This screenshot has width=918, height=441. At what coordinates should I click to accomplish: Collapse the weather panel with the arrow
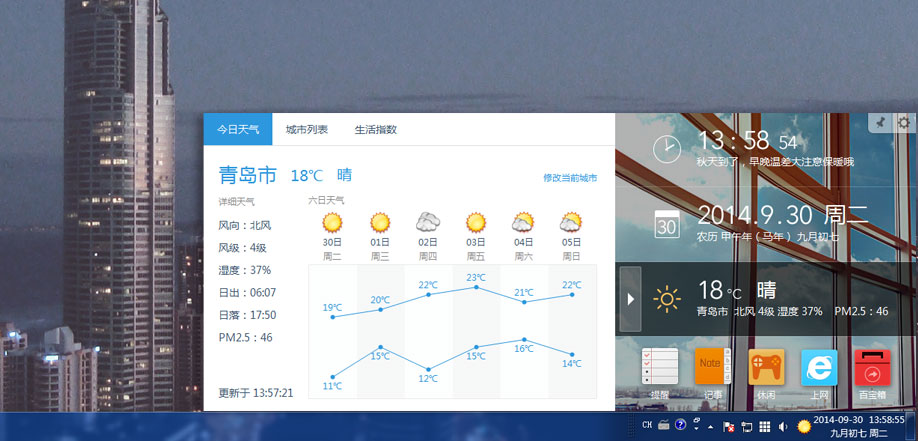pos(629,298)
